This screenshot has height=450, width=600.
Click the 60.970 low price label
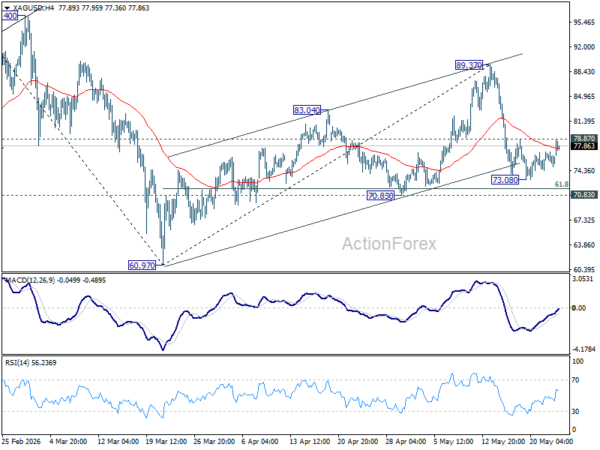pos(142,265)
